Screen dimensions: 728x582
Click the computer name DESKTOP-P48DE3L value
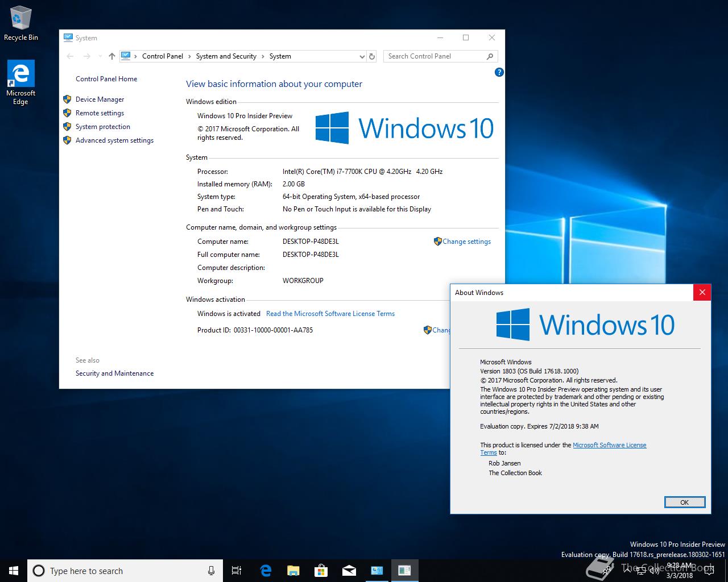311,242
